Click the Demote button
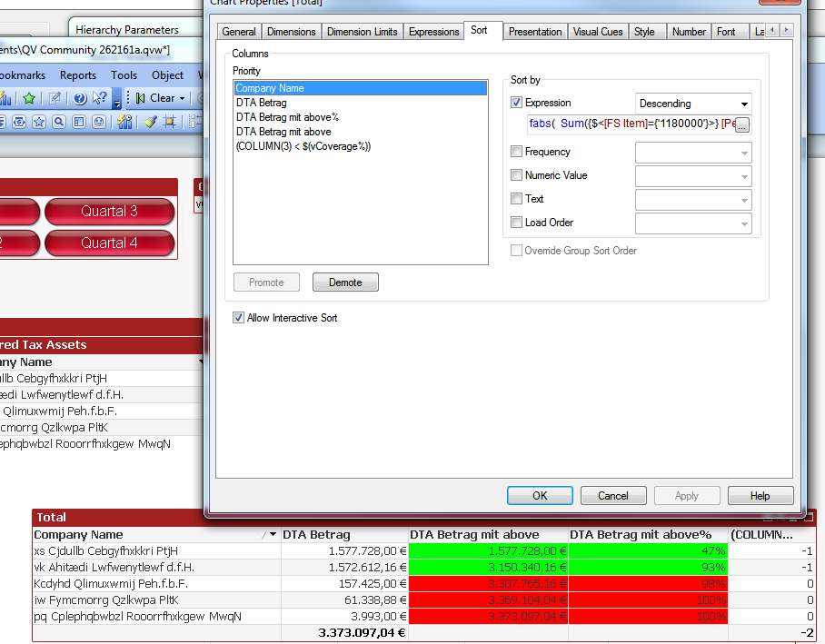This screenshot has width=825, height=644. [x=345, y=282]
